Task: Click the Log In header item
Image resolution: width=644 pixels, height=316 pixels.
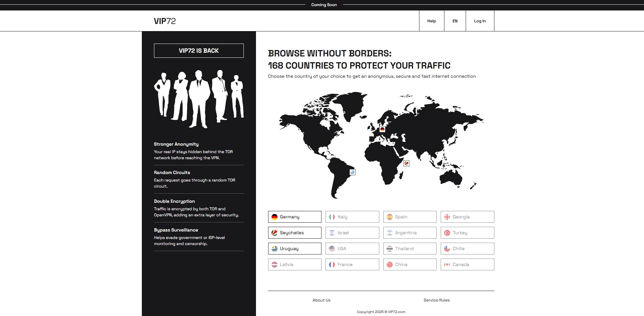Action: tap(480, 21)
